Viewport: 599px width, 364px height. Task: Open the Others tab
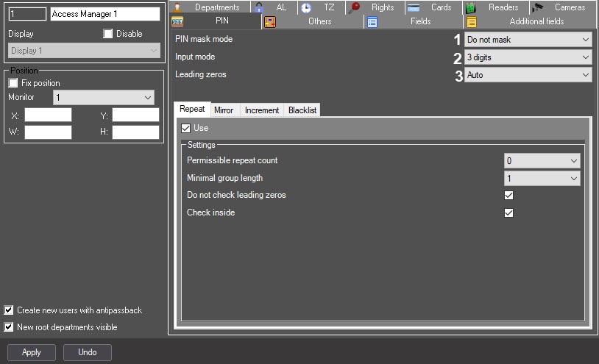(x=313, y=22)
